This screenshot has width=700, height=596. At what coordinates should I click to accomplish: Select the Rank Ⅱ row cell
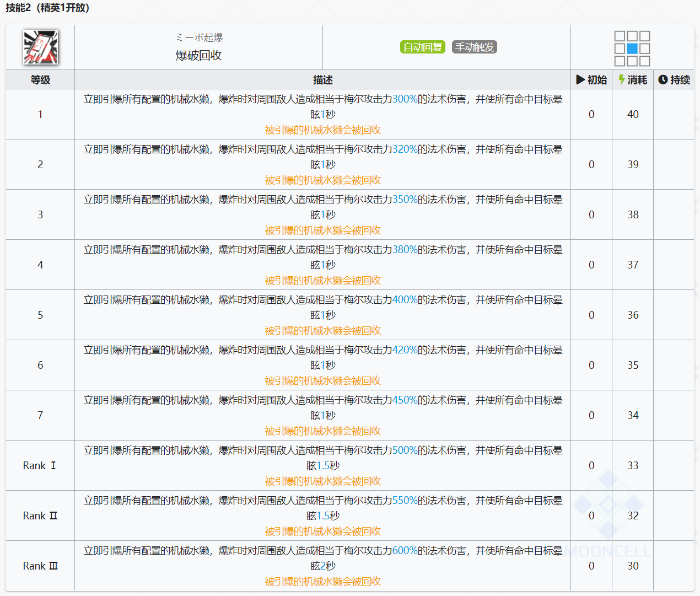(x=40, y=516)
